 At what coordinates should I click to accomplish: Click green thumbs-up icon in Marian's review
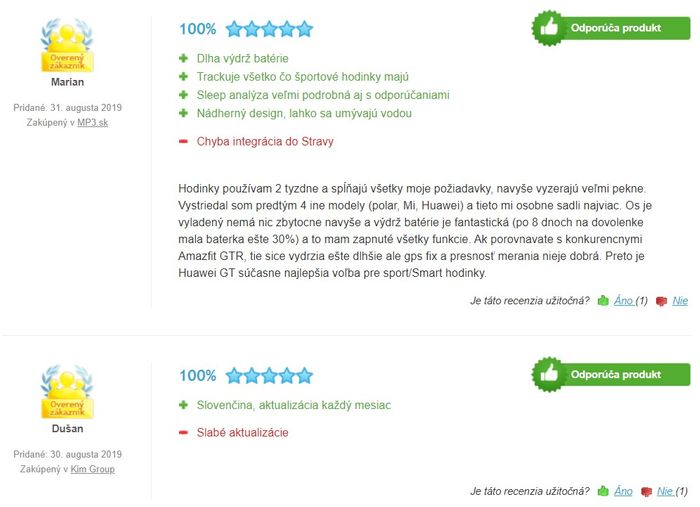click(x=603, y=301)
